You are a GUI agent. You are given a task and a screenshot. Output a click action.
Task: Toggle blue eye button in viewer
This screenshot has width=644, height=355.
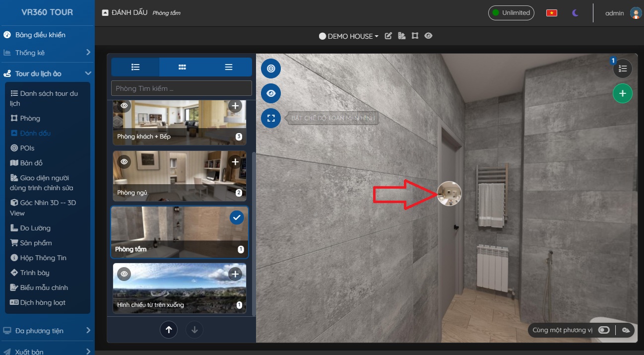coord(271,93)
